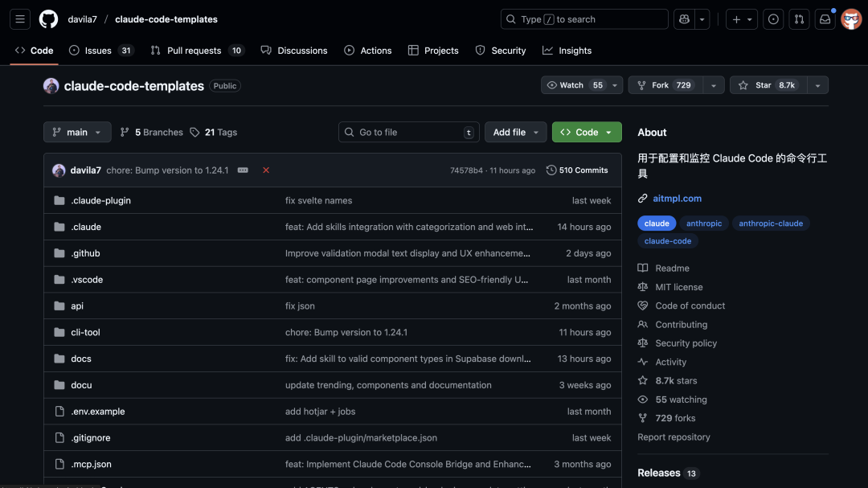Open your profile avatar menu
The width and height of the screenshot is (868, 488).
point(850,18)
